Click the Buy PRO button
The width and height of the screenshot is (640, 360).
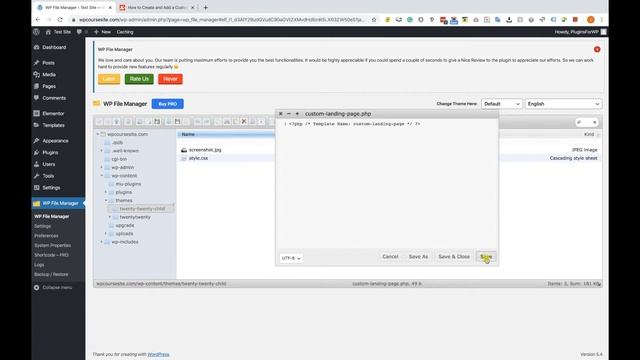(168, 104)
